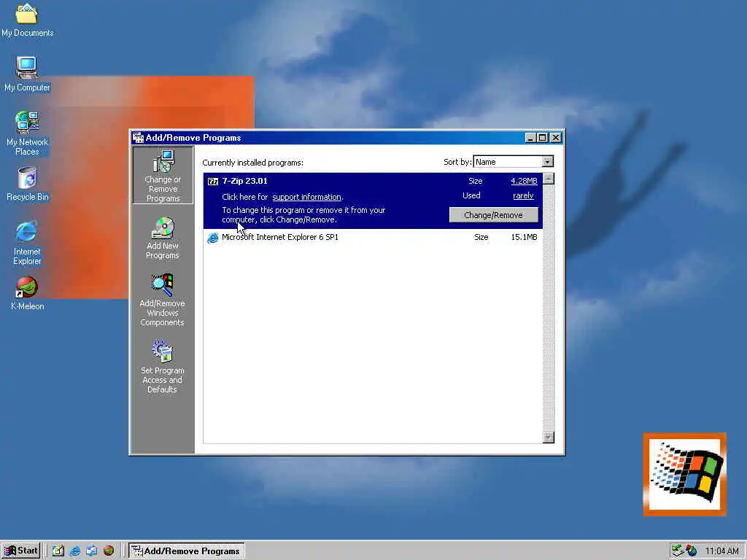Viewport: 747px width, 560px height.
Task: Select the Recycle Bin desktop icon
Action: [x=27, y=184]
